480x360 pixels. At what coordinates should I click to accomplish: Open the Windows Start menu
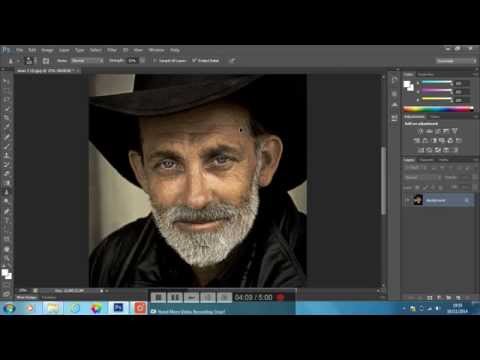pos(9,308)
